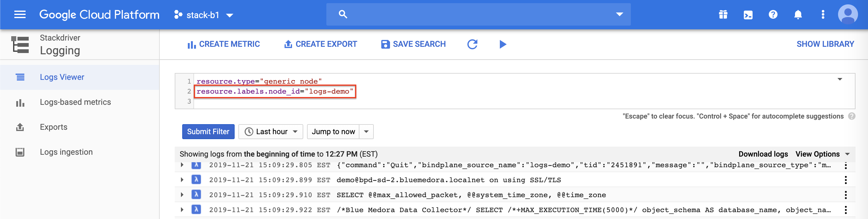Click the Logs-based metrics bar chart icon
The width and height of the screenshot is (868, 219).
(x=20, y=102)
